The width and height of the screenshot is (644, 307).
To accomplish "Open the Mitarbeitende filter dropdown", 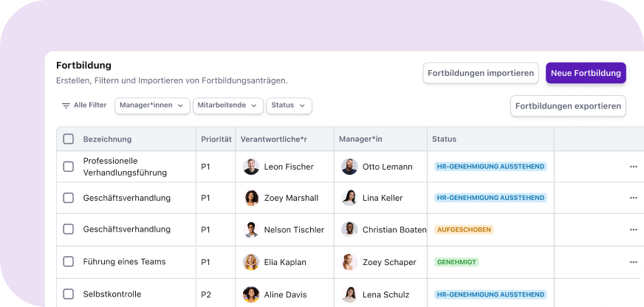I will pos(227,106).
